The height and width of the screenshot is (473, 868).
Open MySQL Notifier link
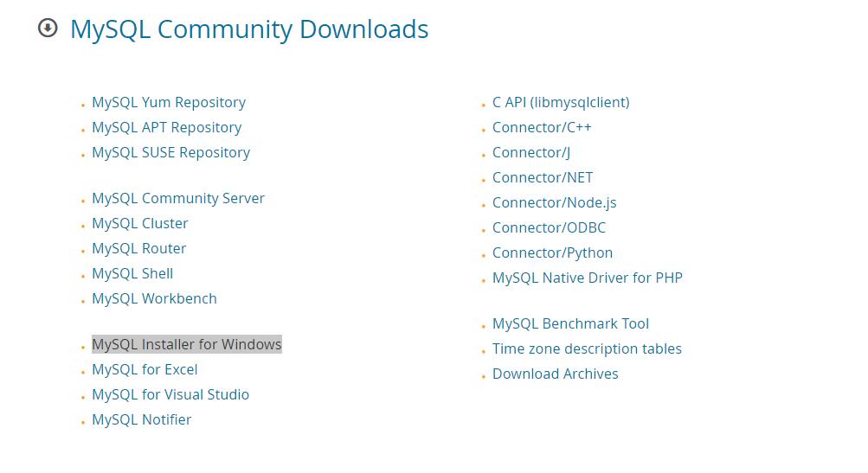tap(142, 420)
